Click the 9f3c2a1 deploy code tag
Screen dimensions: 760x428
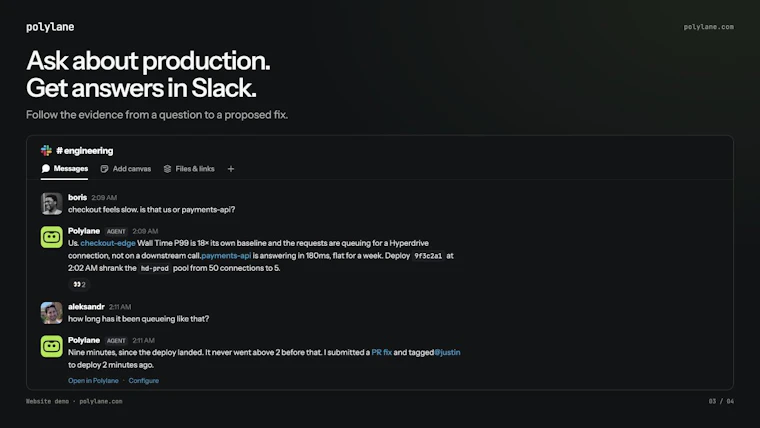click(428, 256)
